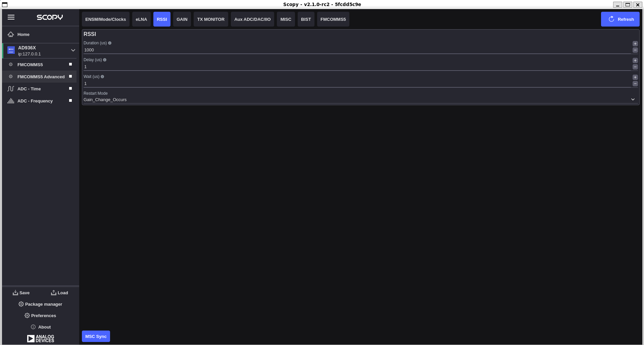Select the Home menu item
644x345 pixels.
point(41,34)
